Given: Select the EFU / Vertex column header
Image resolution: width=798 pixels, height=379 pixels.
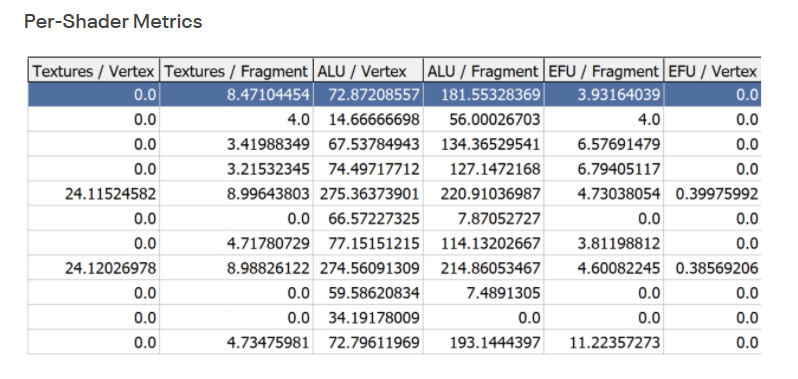Looking at the screenshot, I should click(712, 71).
